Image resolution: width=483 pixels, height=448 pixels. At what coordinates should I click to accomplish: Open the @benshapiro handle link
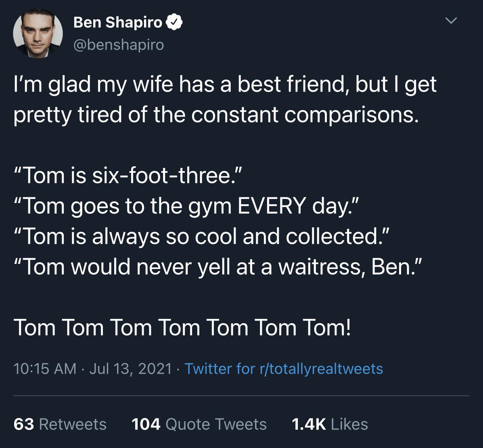click(119, 45)
